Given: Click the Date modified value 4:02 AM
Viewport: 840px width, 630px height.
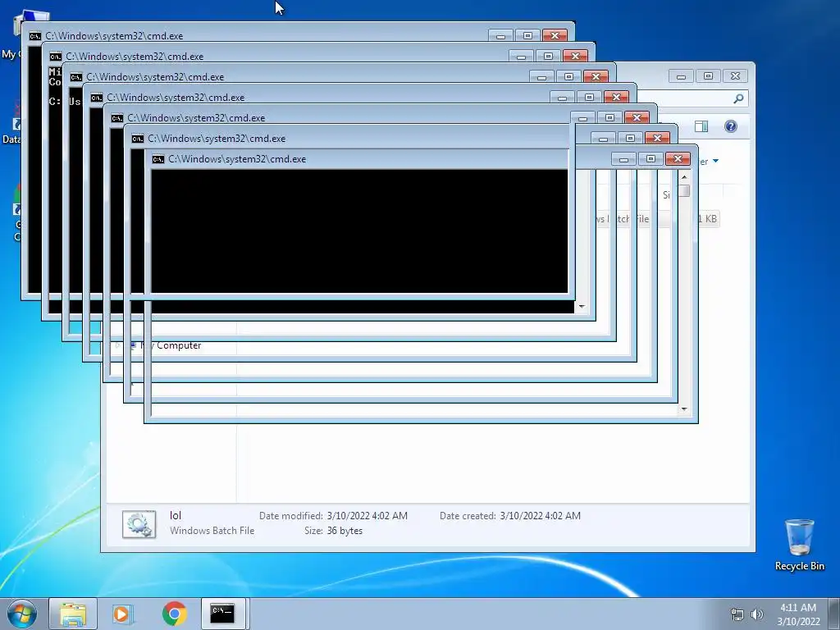Looking at the screenshot, I should click(367, 515).
